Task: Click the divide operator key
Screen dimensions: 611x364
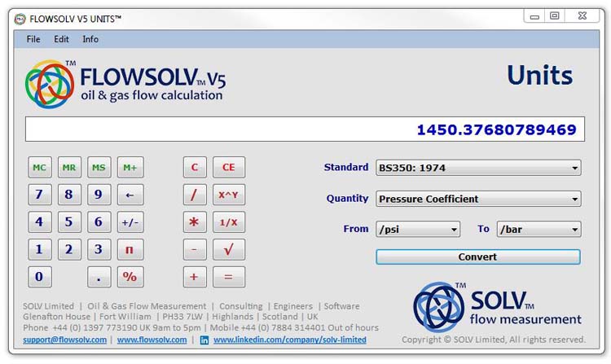Action: click(x=195, y=195)
